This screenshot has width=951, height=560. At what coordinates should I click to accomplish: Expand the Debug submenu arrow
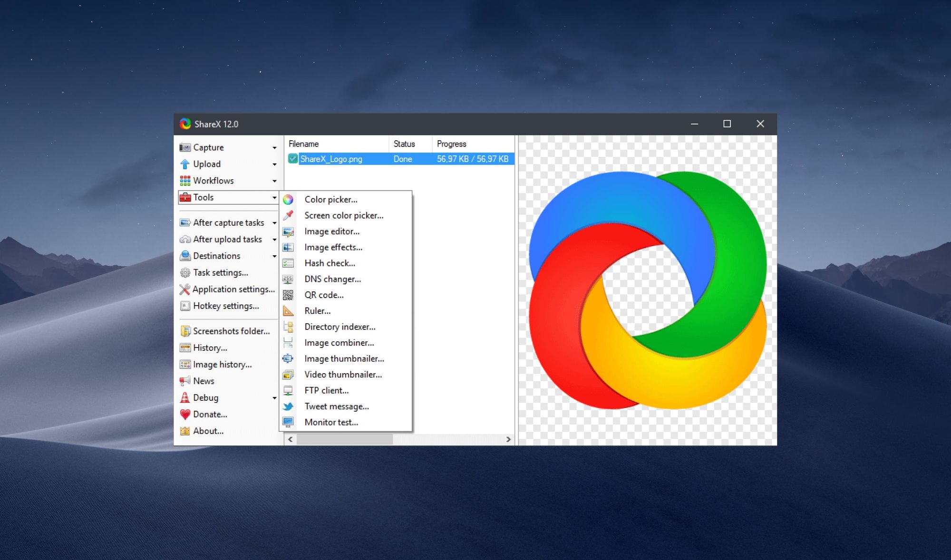(274, 398)
